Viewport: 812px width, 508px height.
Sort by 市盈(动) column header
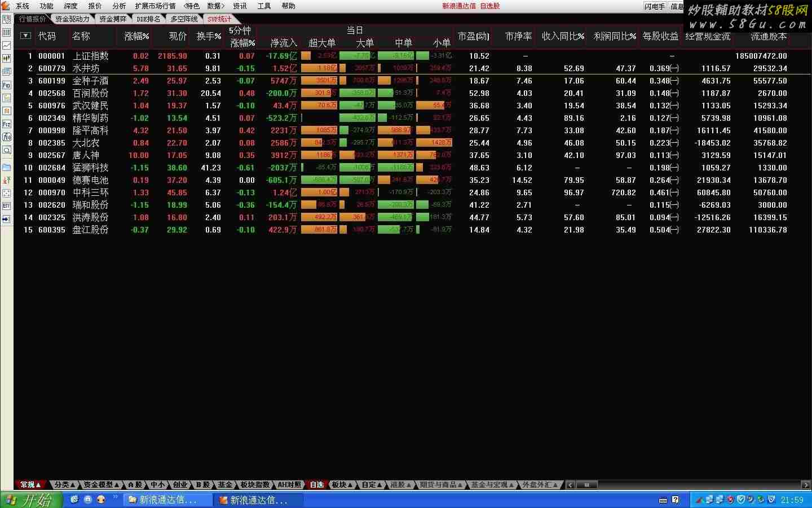click(474, 36)
